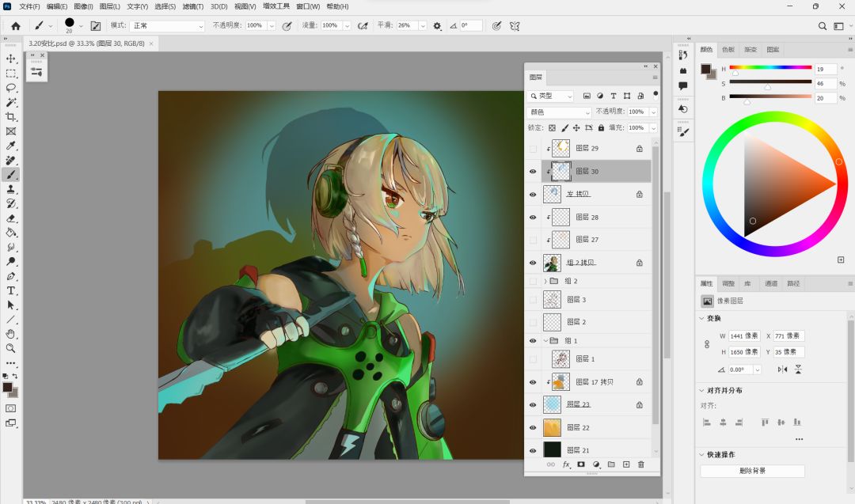Hide layer 图层 28

point(533,218)
